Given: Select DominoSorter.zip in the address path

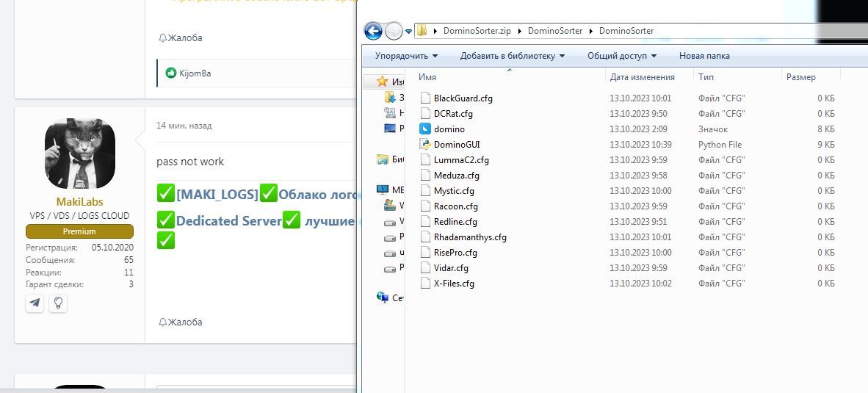Looking at the screenshot, I should pos(477,31).
